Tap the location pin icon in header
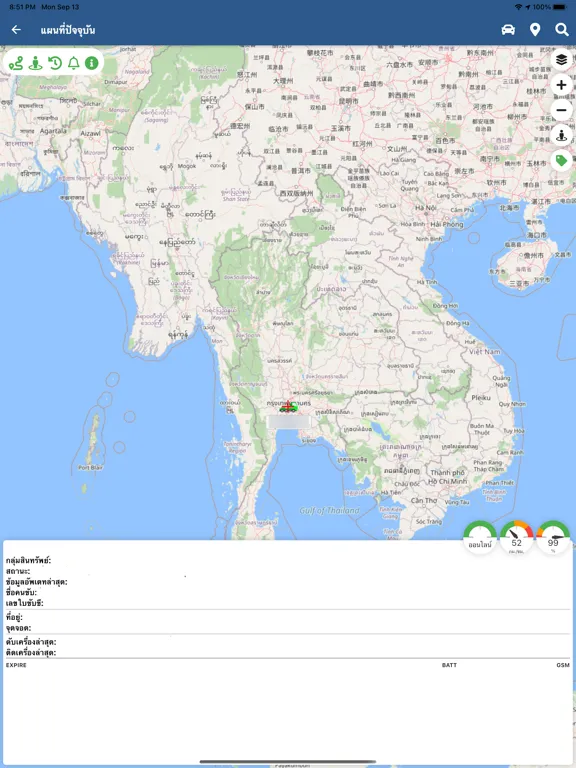This screenshot has width=576, height=768. (x=535, y=30)
